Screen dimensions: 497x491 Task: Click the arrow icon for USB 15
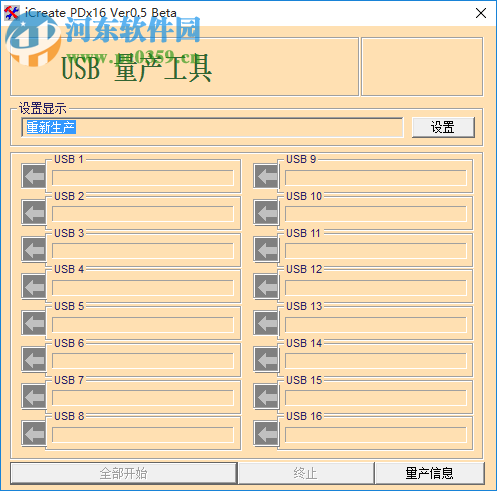(x=266, y=397)
